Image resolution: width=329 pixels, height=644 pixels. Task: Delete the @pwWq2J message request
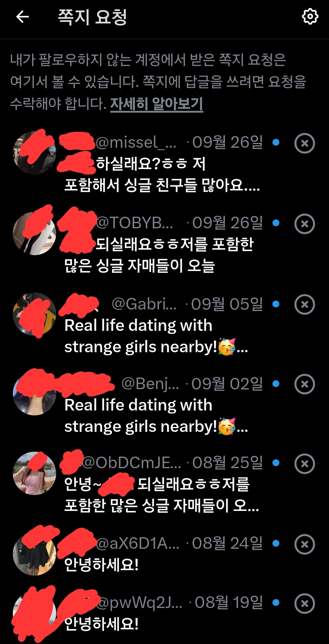[305, 603]
